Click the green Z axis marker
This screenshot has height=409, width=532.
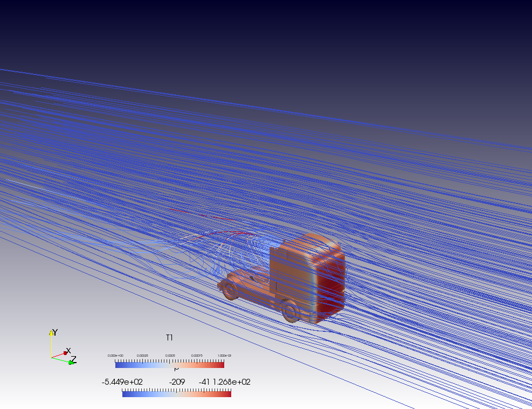click(x=71, y=363)
